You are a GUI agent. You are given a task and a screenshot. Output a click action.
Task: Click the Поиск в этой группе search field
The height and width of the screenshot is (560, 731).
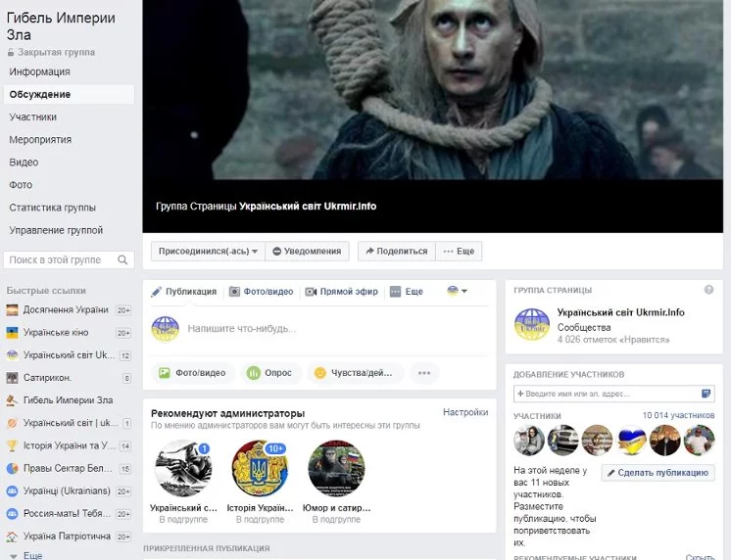[x=69, y=259]
